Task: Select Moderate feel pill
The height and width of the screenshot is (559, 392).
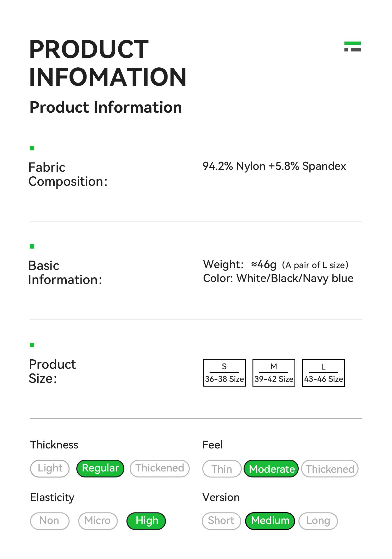Action: pos(271,469)
